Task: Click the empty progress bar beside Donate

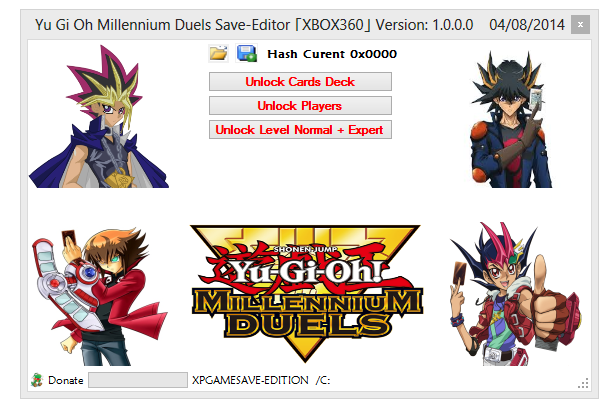Action: click(138, 380)
